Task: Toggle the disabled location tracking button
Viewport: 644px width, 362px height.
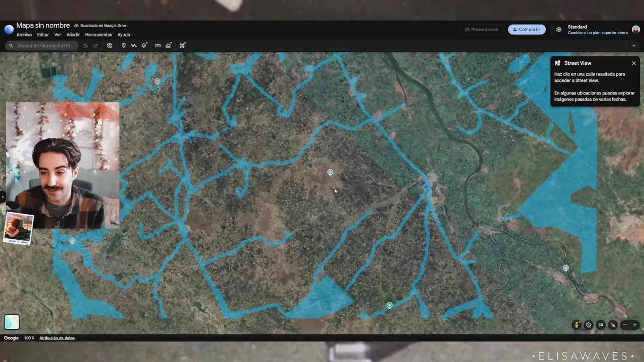Action: 589,325
